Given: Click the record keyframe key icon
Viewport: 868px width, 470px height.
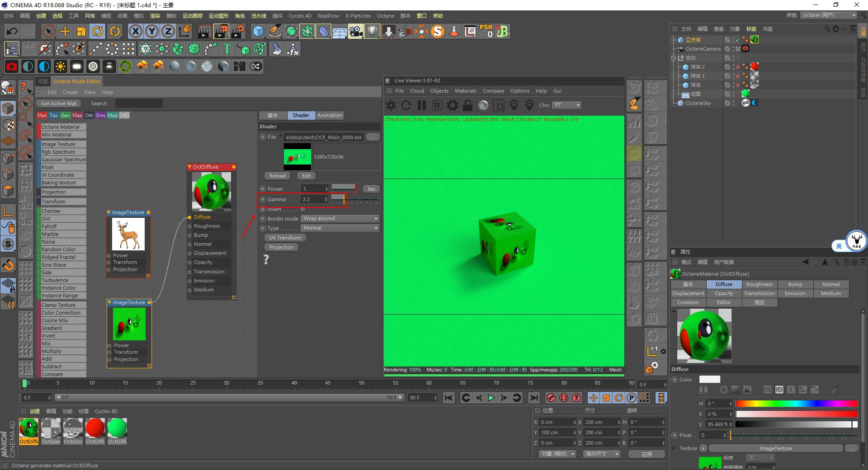Looking at the screenshot, I should pyautogui.click(x=551, y=398).
